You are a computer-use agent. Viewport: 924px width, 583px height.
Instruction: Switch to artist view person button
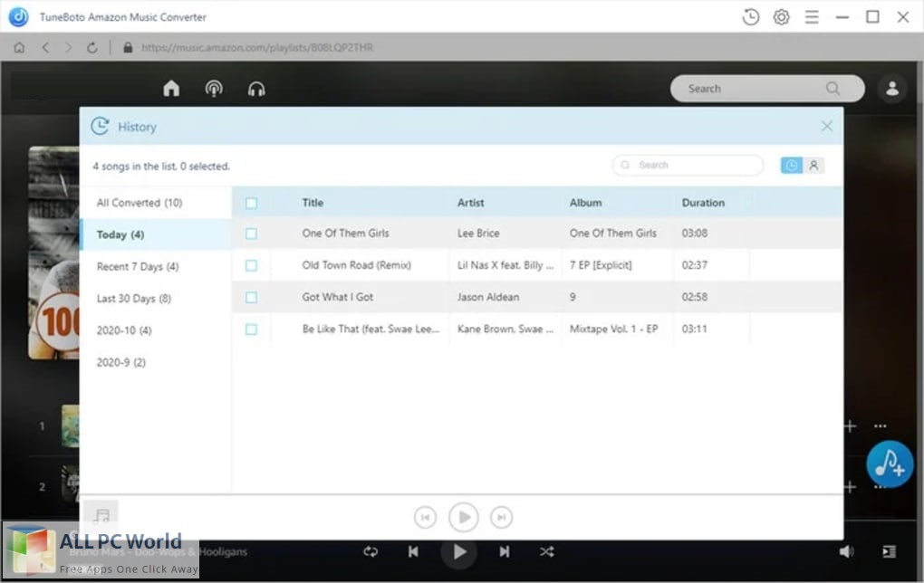pos(813,166)
